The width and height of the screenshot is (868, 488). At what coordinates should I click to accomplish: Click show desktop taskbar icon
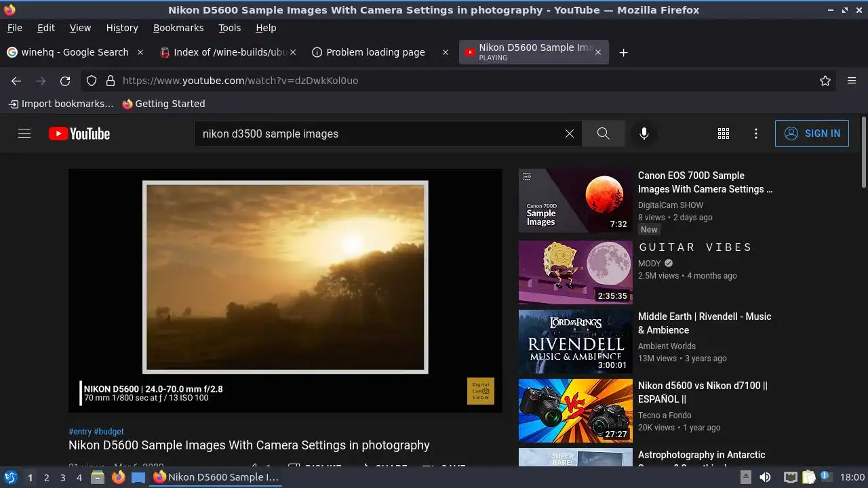(138, 477)
